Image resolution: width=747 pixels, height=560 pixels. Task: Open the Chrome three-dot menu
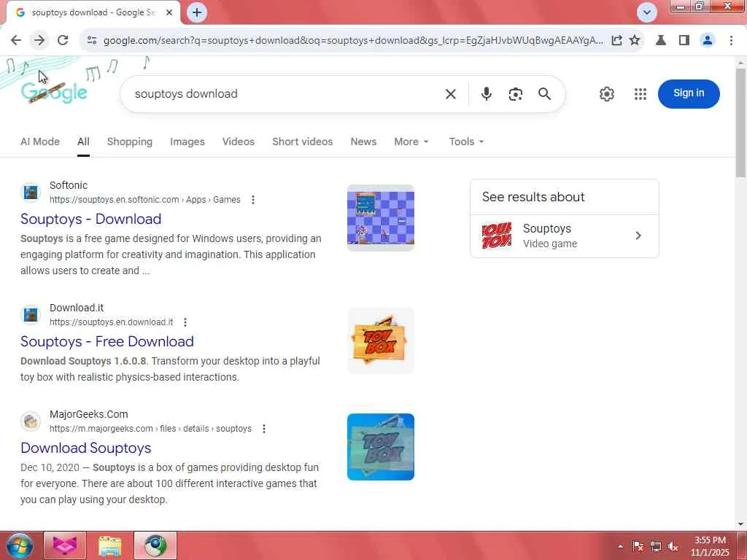click(731, 41)
